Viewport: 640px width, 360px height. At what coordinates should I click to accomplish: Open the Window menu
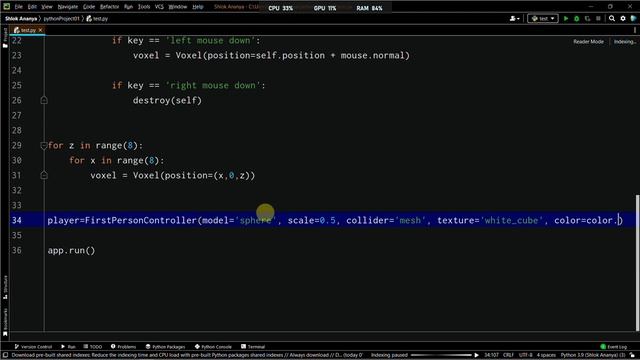[x=178, y=7]
